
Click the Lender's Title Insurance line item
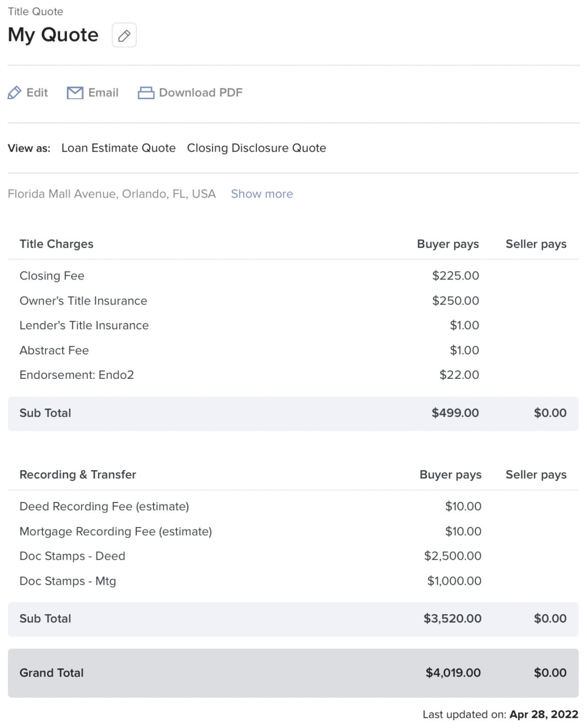pyautogui.click(x=84, y=325)
